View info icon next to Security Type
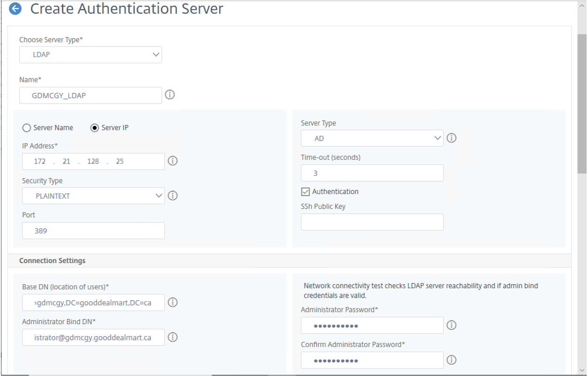 coord(173,196)
